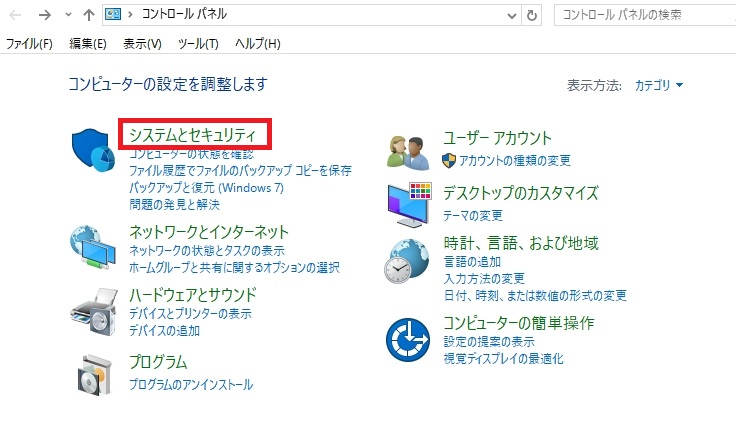The width and height of the screenshot is (736, 434).
Task: Click the Forward arrow navigation button
Action: [45, 15]
